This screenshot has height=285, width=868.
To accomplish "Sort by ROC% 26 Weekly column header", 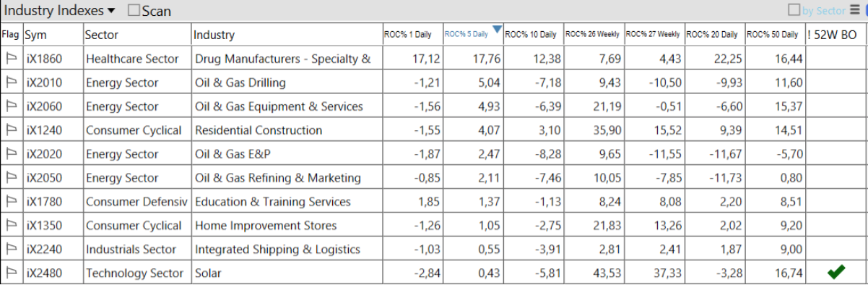I will 594,35.
